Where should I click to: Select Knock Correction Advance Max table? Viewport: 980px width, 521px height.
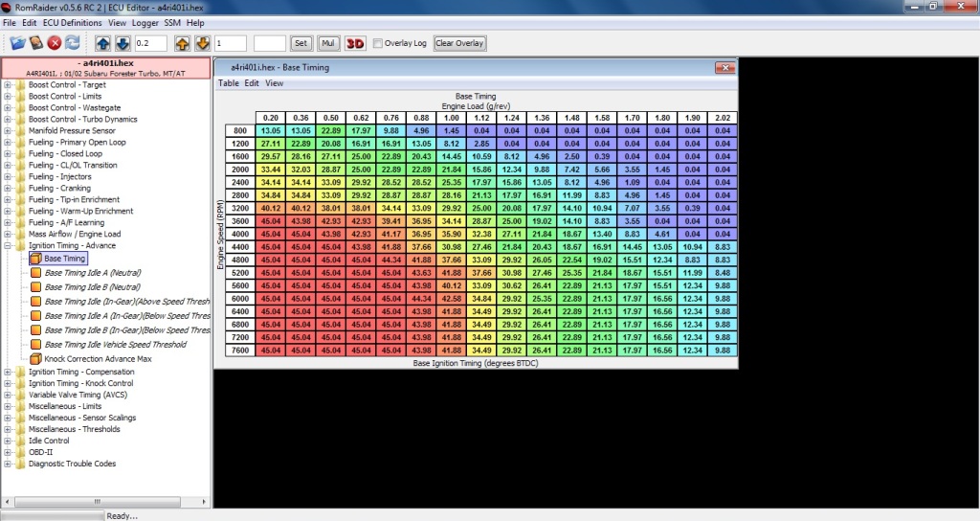point(98,359)
